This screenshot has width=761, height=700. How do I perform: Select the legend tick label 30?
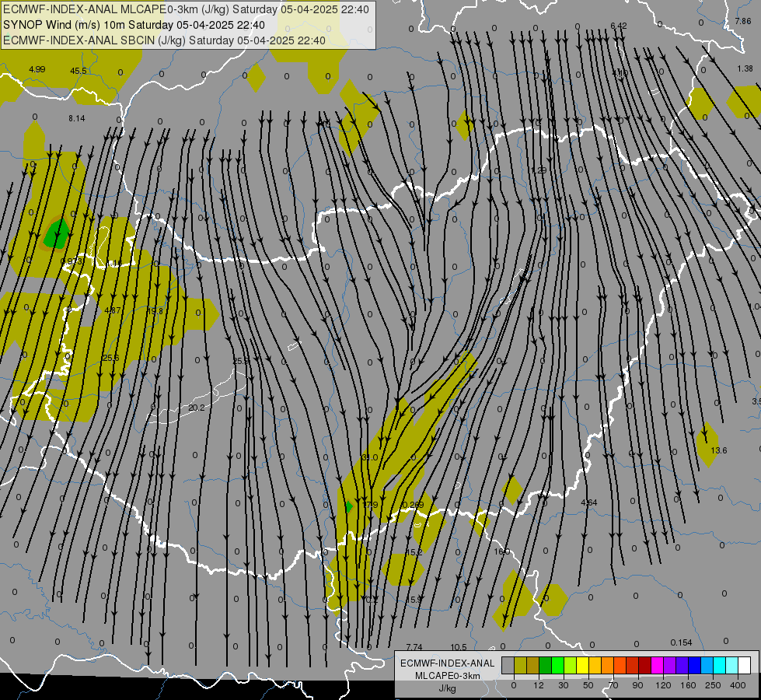tap(564, 685)
